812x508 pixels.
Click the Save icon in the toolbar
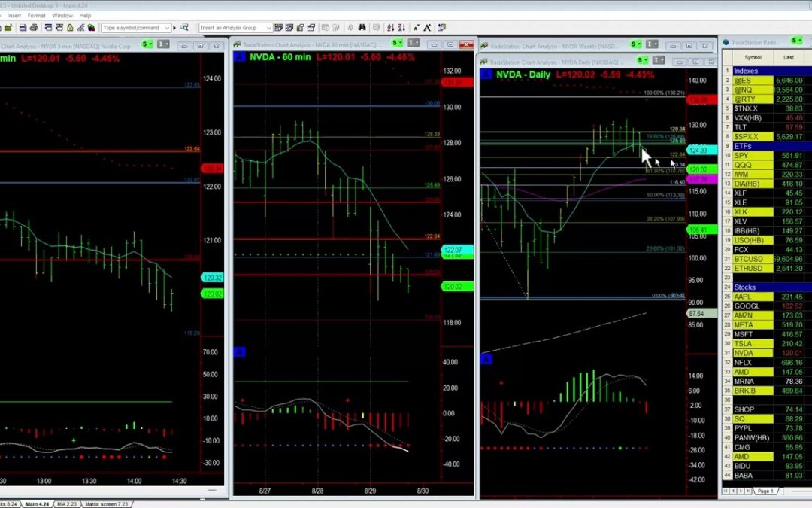click(x=23, y=28)
